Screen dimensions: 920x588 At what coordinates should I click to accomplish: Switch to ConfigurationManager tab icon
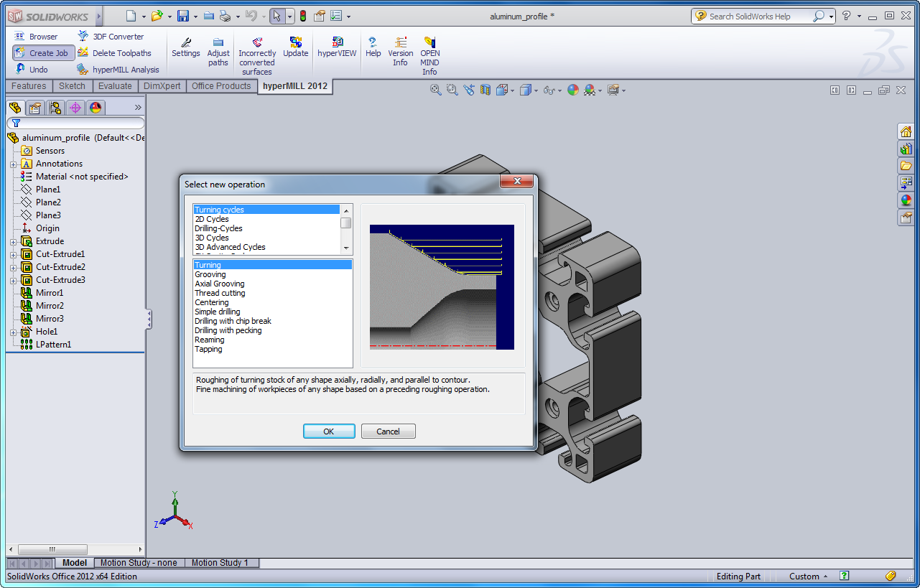tap(55, 108)
